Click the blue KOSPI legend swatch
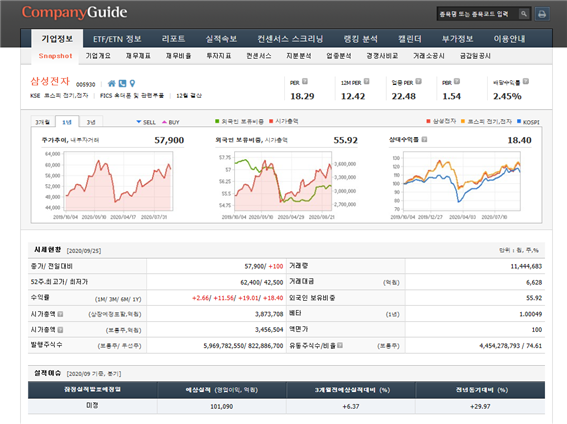This screenshot has height=424, width=567. coord(519,121)
